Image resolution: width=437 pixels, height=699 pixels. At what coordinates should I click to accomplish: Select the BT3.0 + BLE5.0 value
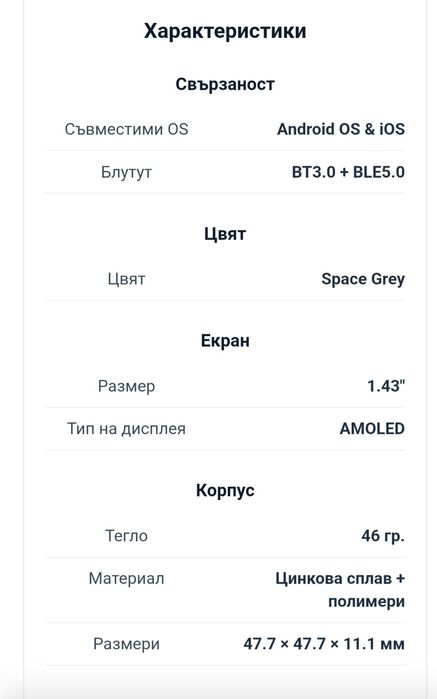point(348,172)
